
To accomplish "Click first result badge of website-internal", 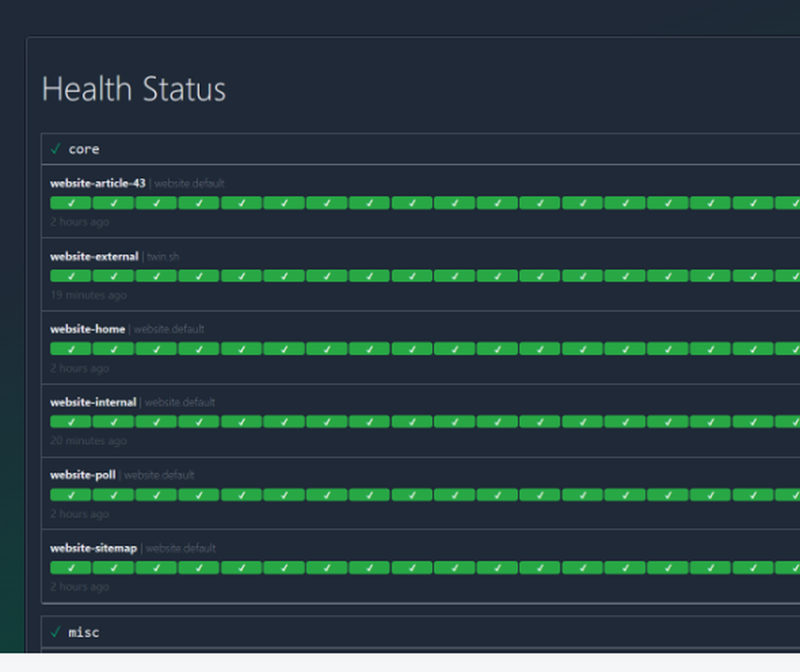I will pos(71,422).
